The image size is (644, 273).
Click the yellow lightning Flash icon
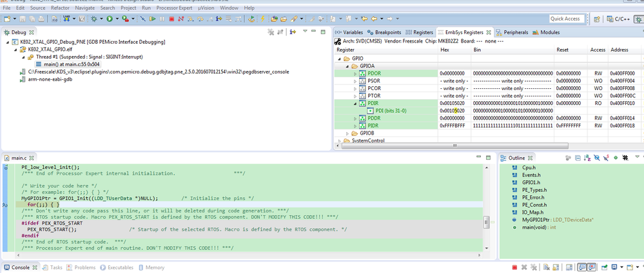click(x=262, y=19)
